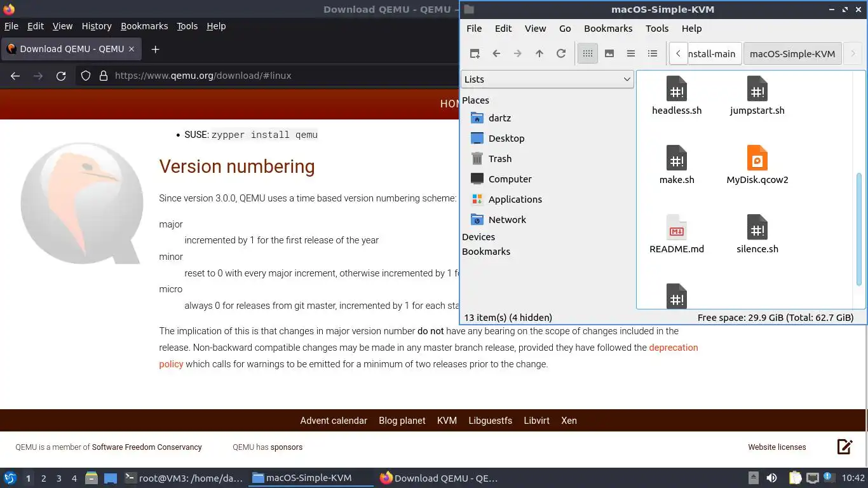This screenshot has height=488, width=868.
Task: Open dartz home folder in Places
Action: point(499,118)
